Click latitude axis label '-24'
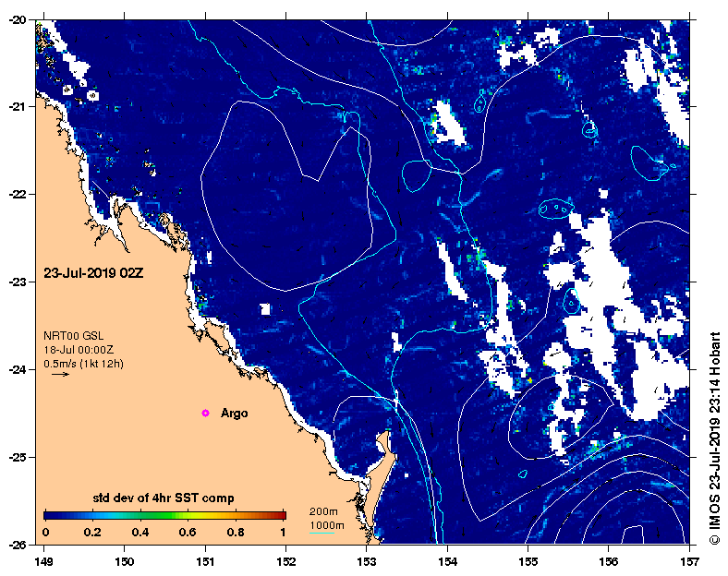 [x=18, y=369]
